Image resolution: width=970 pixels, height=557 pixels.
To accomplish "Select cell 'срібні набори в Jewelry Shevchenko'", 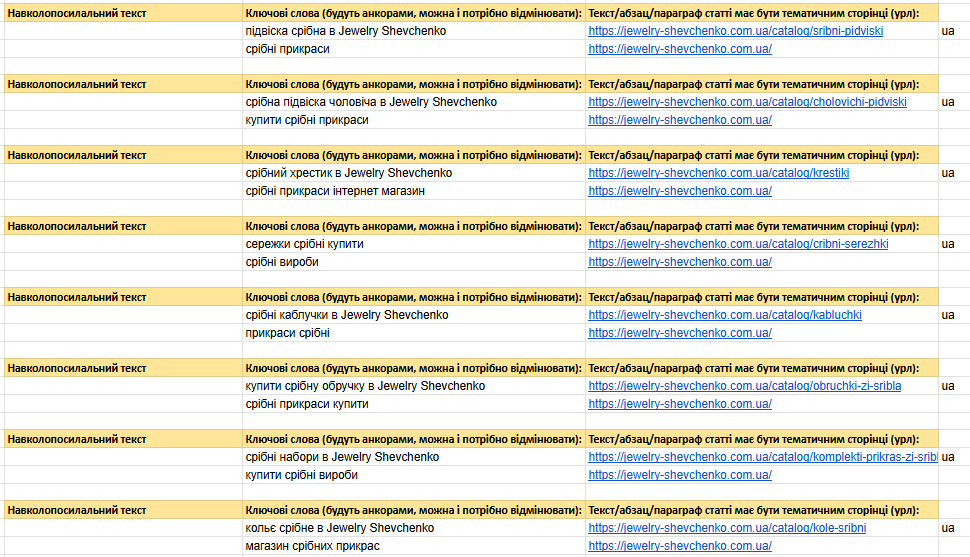I will click(x=414, y=457).
